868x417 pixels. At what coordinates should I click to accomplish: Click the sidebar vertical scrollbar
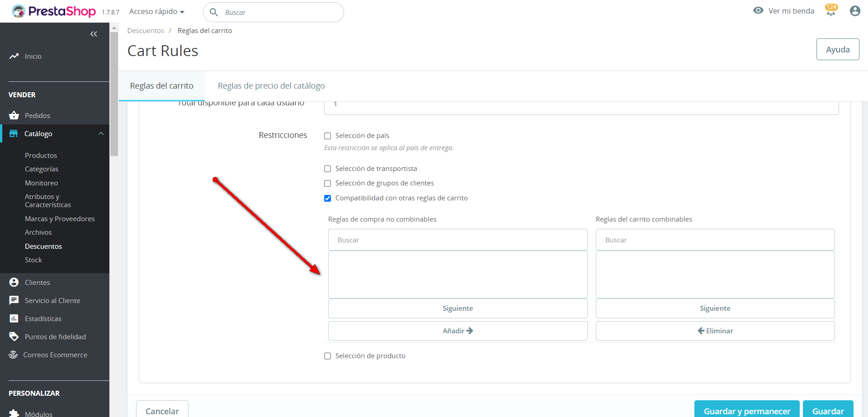coord(114,90)
